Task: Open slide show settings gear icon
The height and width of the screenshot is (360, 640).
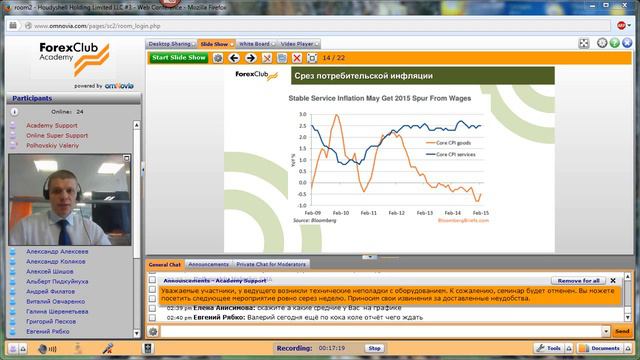Action: coord(218,58)
